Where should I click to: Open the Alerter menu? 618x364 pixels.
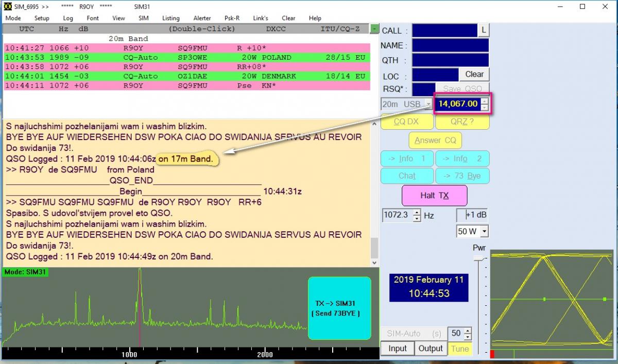click(202, 18)
